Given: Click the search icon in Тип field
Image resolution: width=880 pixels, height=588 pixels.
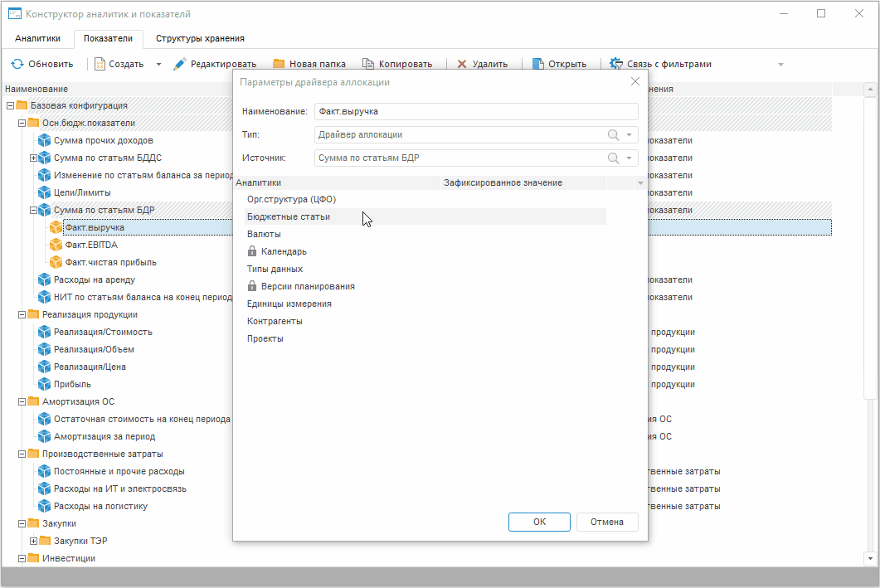Looking at the screenshot, I should click(x=614, y=134).
